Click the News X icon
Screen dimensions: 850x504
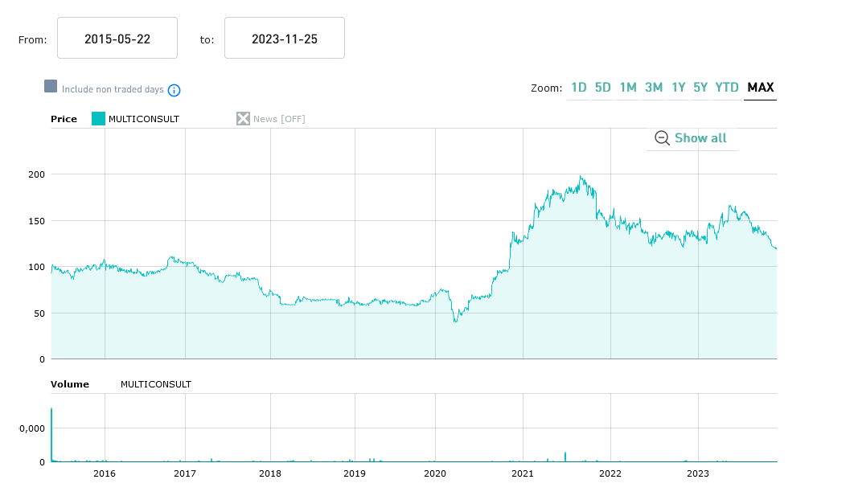coord(243,119)
